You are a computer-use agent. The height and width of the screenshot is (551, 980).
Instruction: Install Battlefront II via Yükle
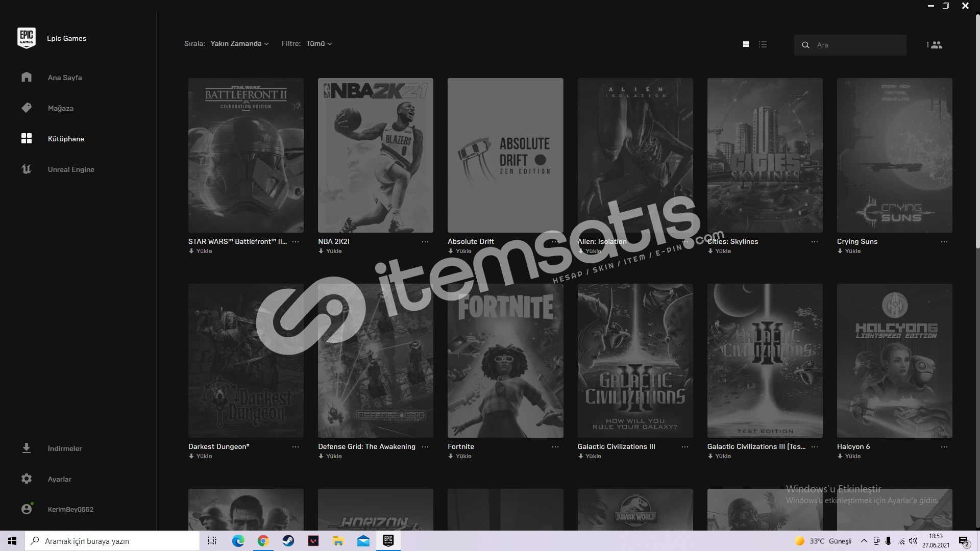201,251
